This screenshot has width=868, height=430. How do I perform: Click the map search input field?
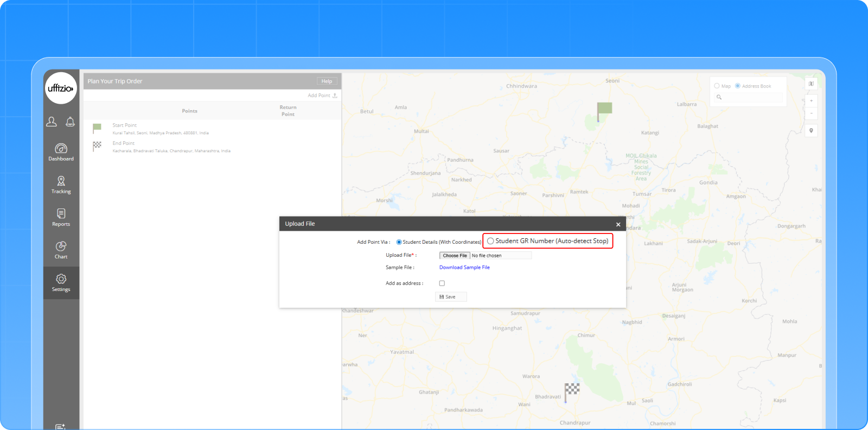(752, 97)
